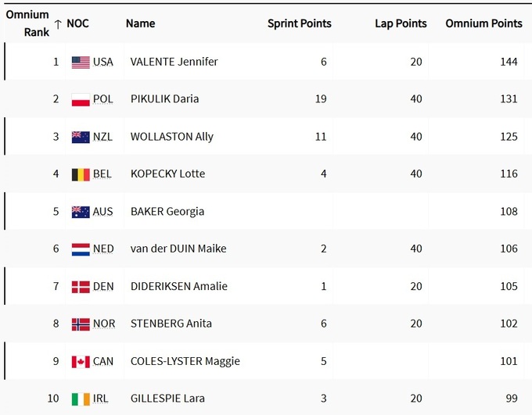Sort by Name column header

tap(141, 23)
